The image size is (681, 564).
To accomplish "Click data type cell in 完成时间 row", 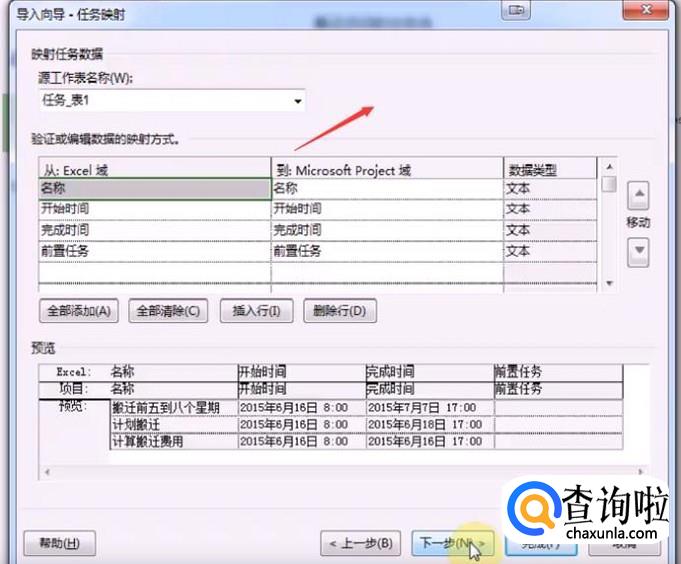I will pyautogui.click(x=550, y=230).
